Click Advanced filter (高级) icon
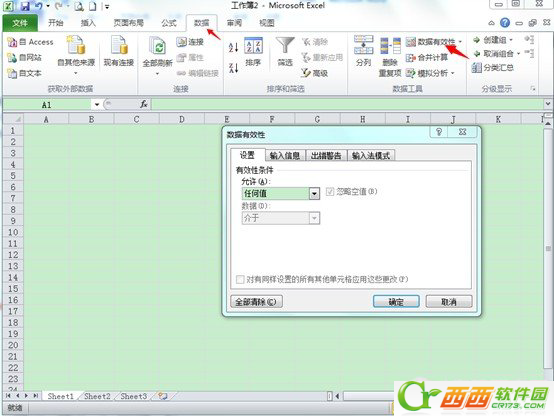This screenshot has width=554, height=416. (306, 73)
